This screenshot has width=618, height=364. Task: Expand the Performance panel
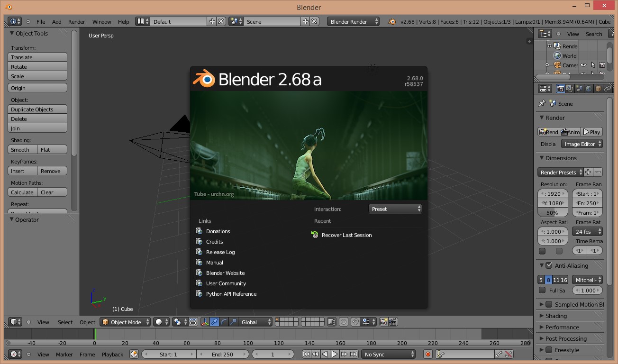coord(562,327)
